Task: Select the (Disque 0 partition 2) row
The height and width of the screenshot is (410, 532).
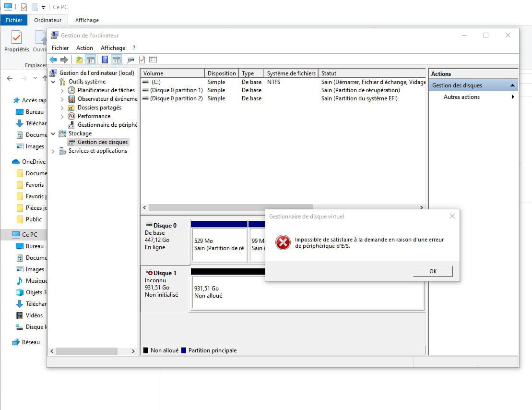Action: click(x=284, y=98)
